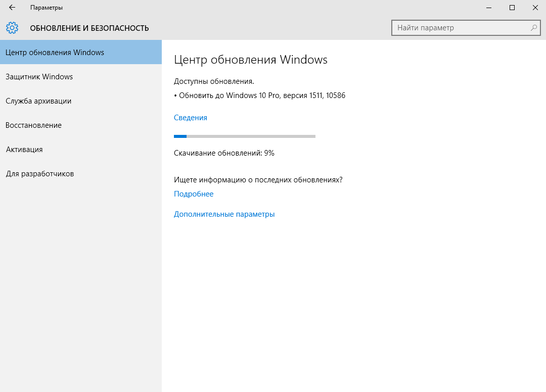Maximize the Параметры window

(x=512, y=8)
